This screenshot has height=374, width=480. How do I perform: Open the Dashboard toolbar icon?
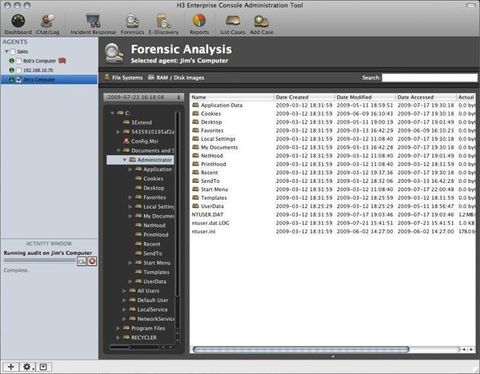18,21
